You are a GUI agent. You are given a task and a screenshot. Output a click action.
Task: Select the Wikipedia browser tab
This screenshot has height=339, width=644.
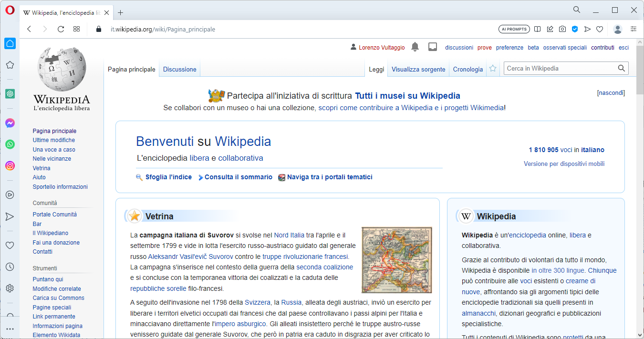coord(66,13)
